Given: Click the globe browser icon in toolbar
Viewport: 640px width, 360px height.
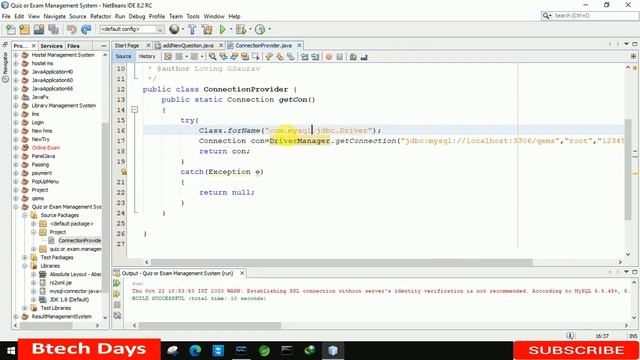Looking at the screenshot, I should pos(174,29).
